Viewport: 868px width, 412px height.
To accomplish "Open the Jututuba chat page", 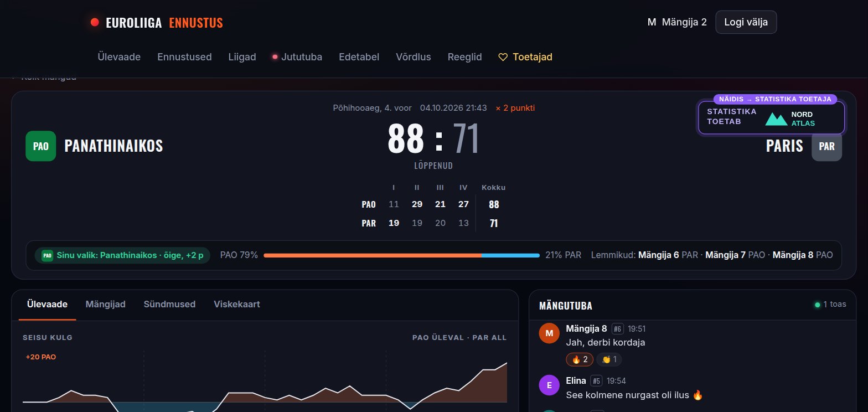I will tap(297, 57).
